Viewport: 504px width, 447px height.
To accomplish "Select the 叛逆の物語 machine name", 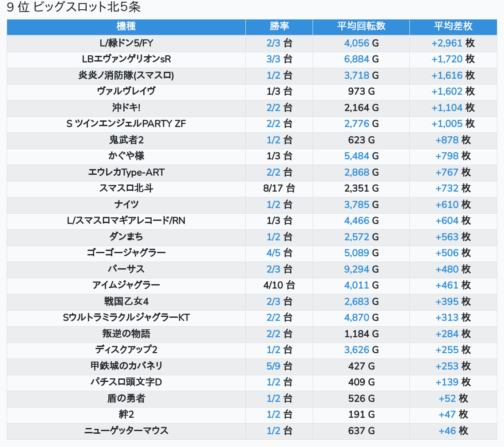I will [x=126, y=334].
